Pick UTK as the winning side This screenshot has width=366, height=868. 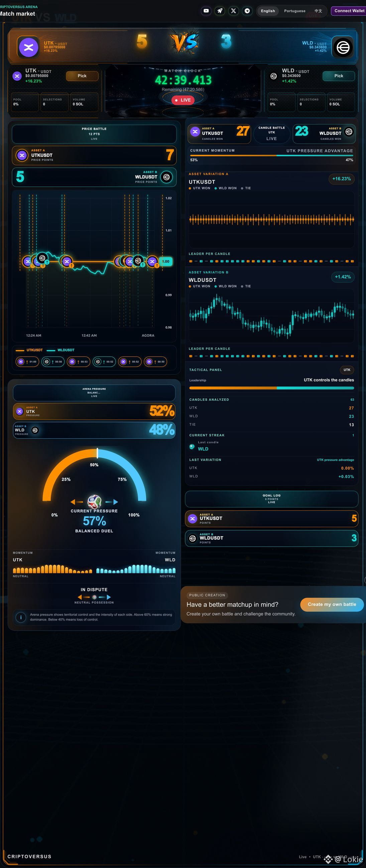[82, 76]
